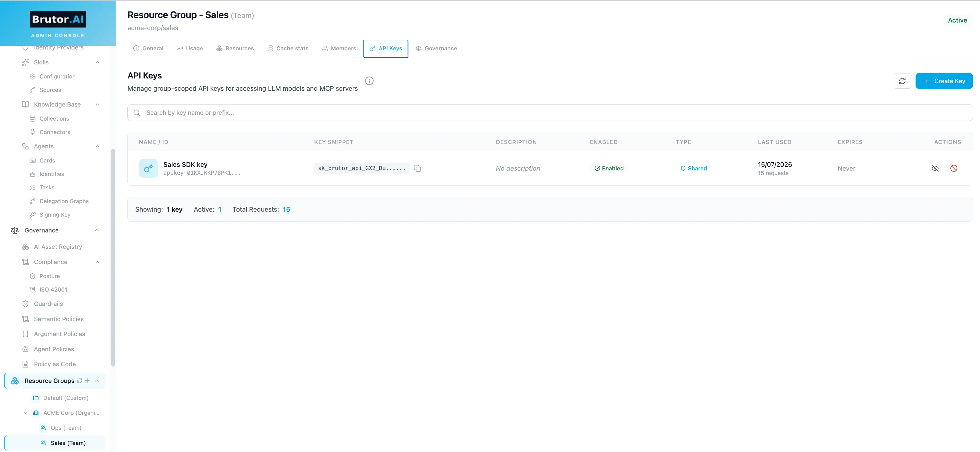Open Compliance Posture shield item

(49, 276)
